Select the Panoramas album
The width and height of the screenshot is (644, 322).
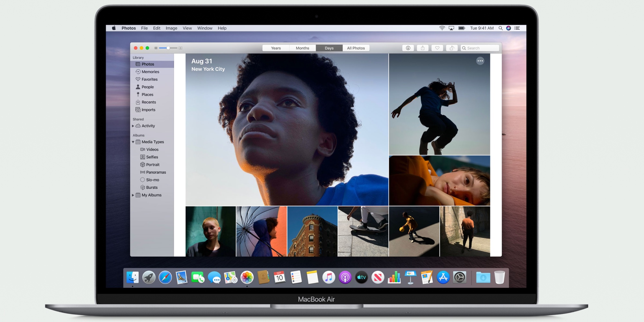[156, 172]
